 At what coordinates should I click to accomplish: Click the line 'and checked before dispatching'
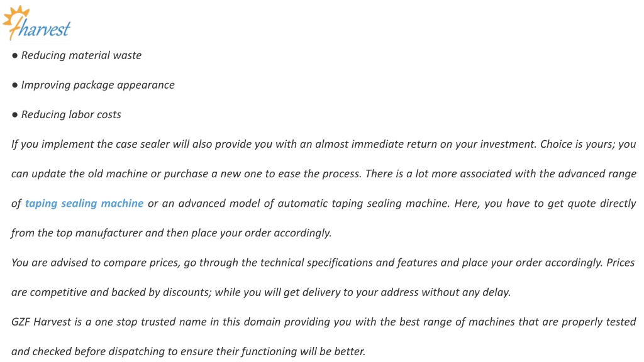pyautogui.click(x=188, y=351)
